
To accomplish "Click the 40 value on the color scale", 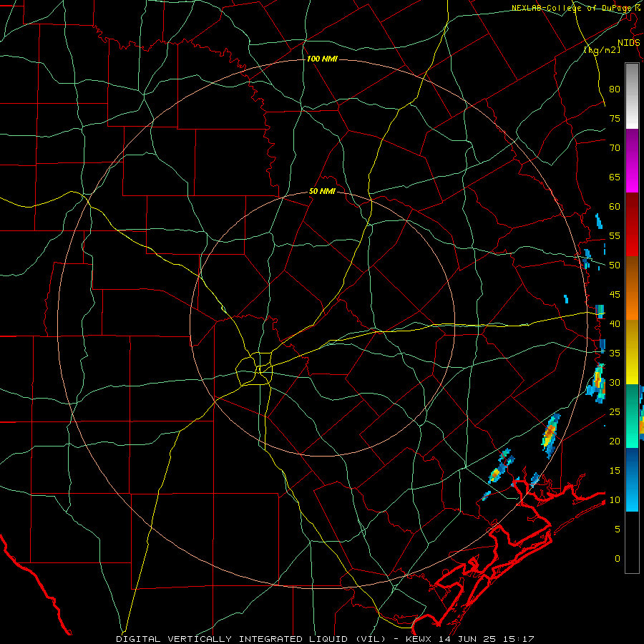I will (x=615, y=323).
